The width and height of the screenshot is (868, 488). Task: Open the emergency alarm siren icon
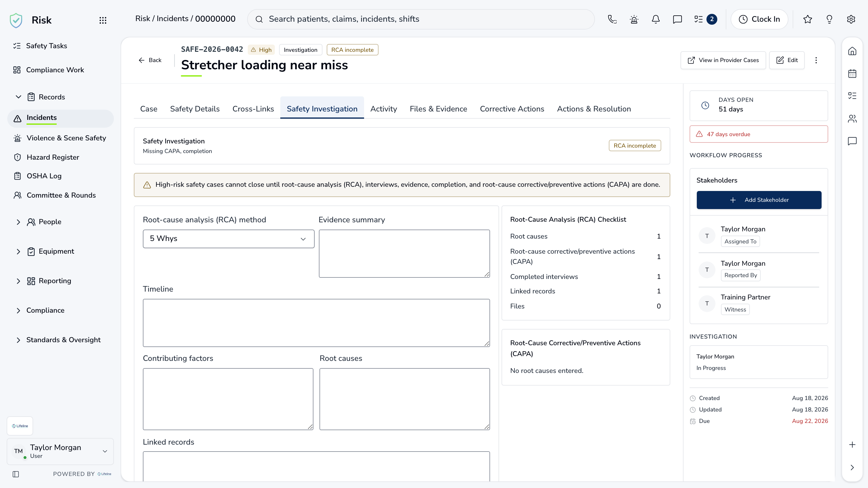(634, 19)
